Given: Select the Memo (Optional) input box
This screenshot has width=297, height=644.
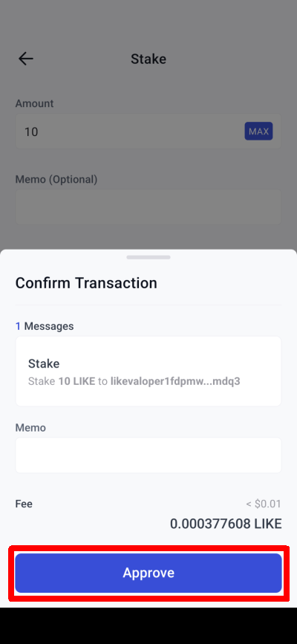Looking at the screenshot, I should coord(148,207).
